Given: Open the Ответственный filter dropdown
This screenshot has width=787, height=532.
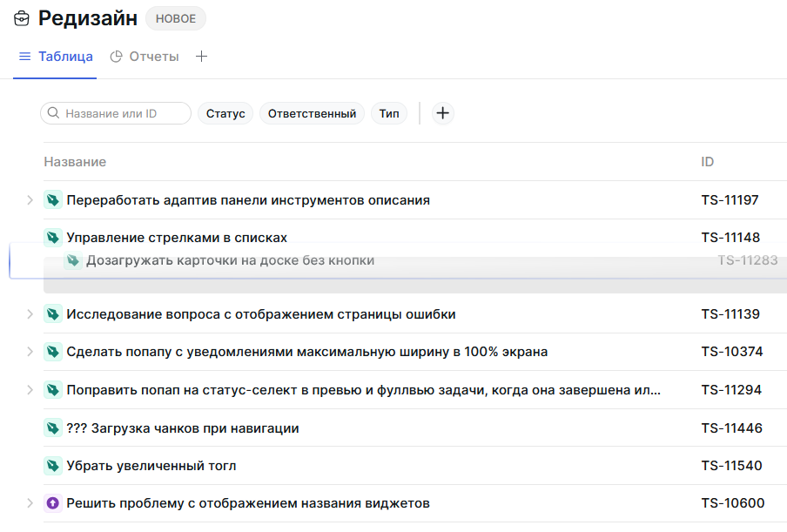Looking at the screenshot, I should (312, 113).
